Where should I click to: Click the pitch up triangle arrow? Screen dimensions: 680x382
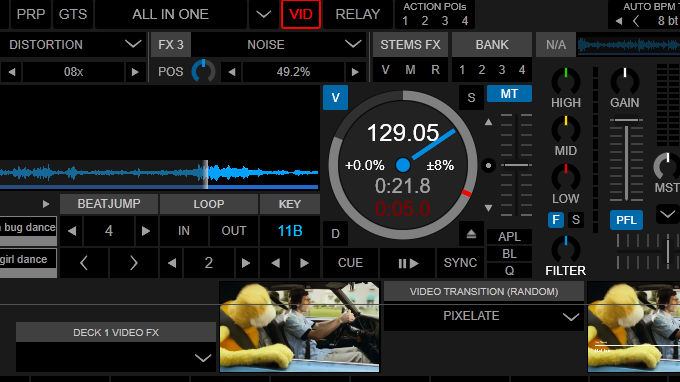coord(488,122)
